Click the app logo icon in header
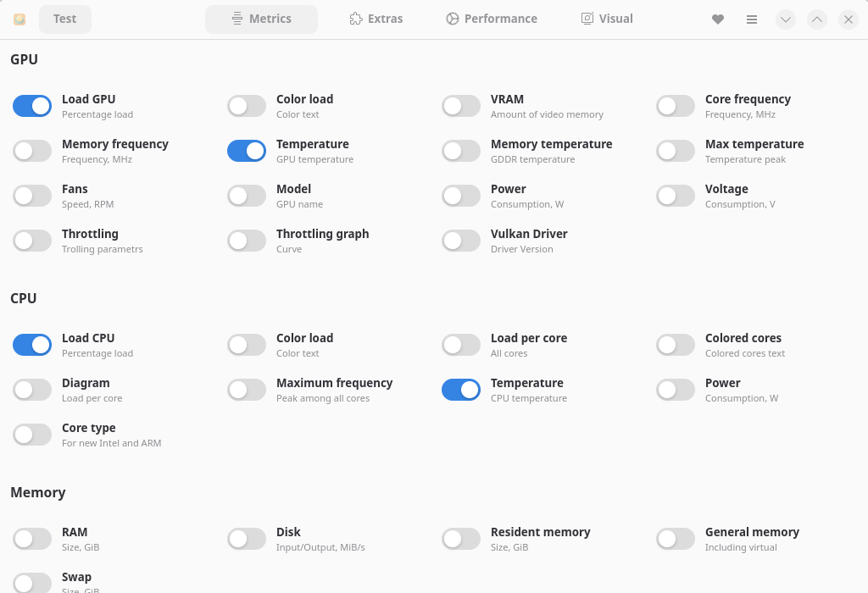The height and width of the screenshot is (593, 868). (x=19, y=19)
